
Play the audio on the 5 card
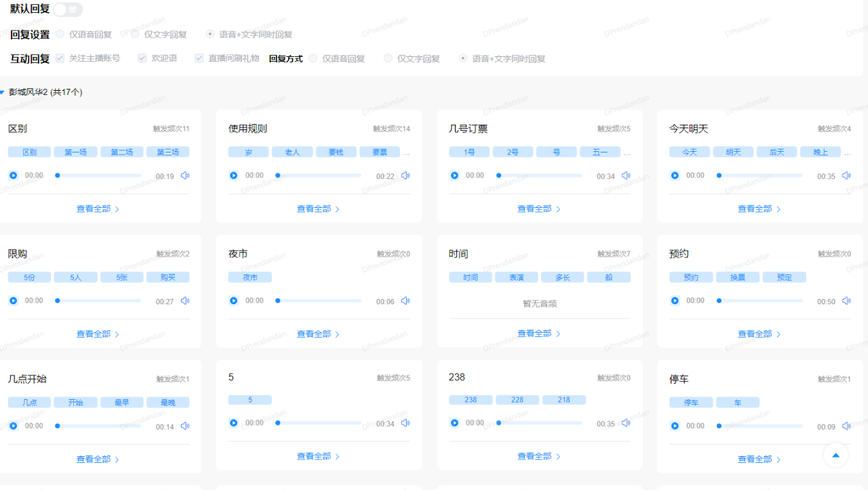[x=233, y=422]
